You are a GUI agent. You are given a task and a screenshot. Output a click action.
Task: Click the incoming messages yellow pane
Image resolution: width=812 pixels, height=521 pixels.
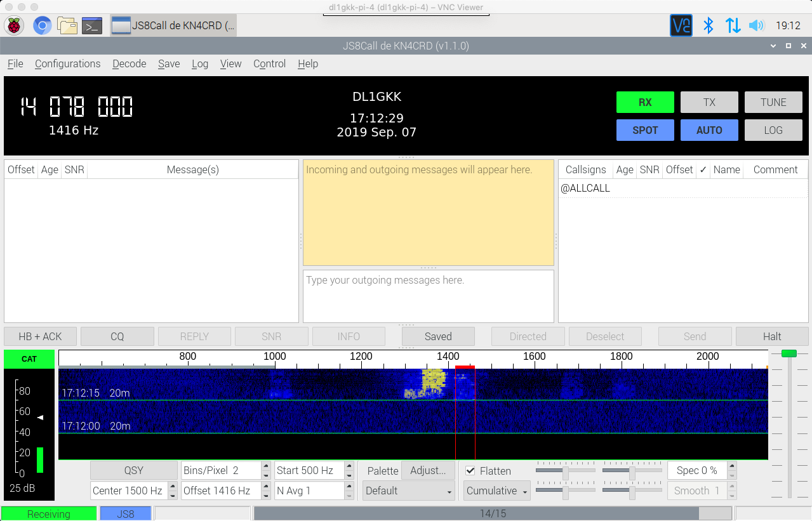click(x=429, y=213)
